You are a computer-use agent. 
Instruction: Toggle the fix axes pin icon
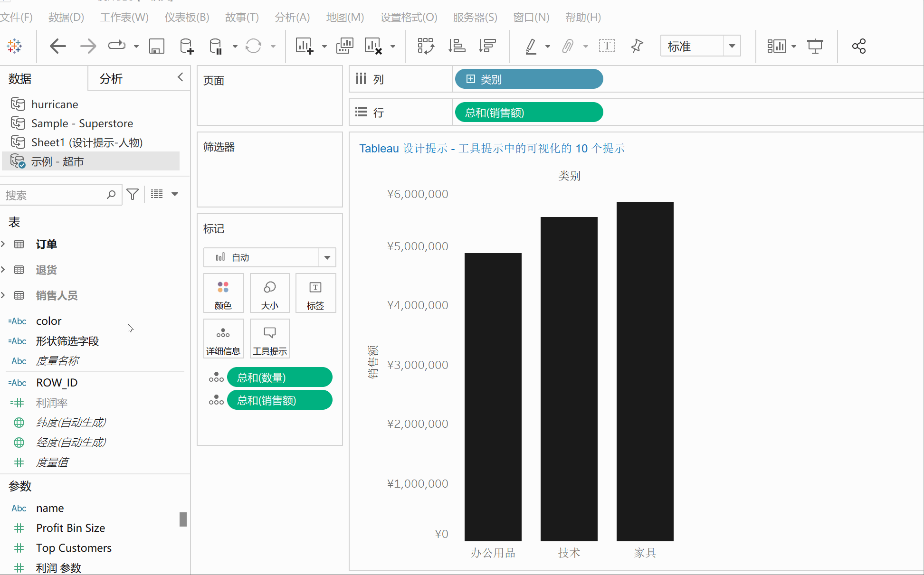click(x=637, y=47)
